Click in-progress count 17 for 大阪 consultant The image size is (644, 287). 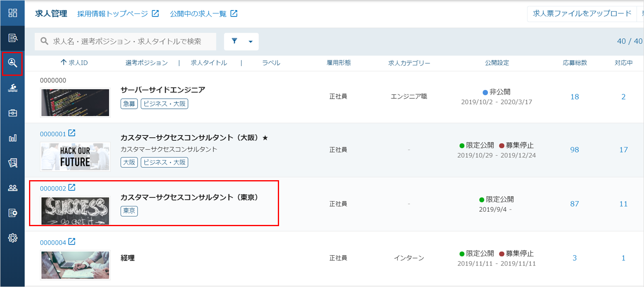tap(623, 150)
